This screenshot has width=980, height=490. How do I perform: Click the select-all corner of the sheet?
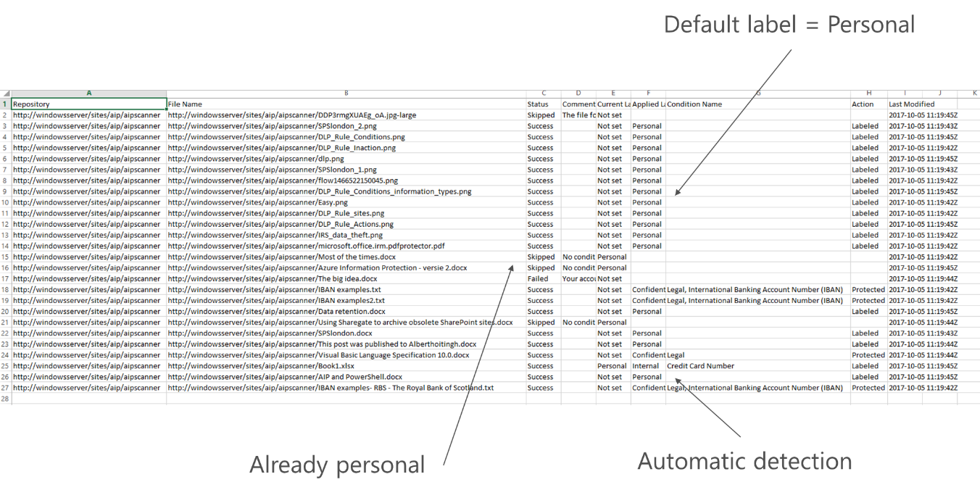(5, 94)
